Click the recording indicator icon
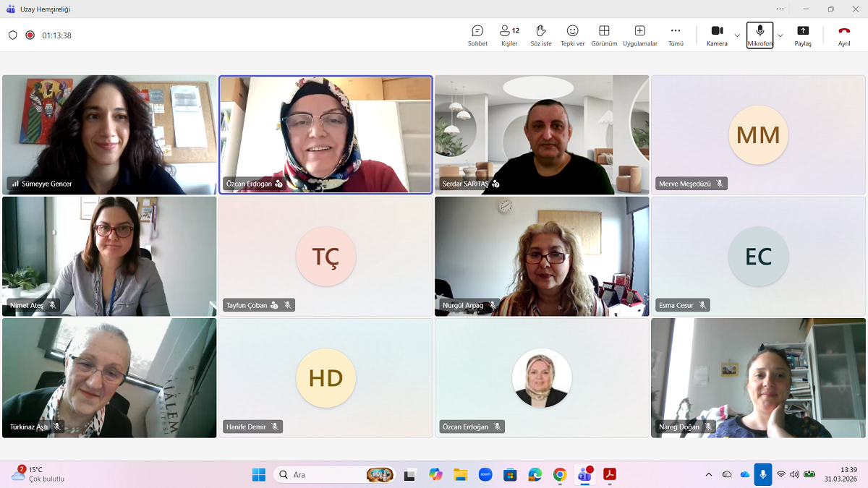Screen dimensions: 868x488 tap(30, 35)
